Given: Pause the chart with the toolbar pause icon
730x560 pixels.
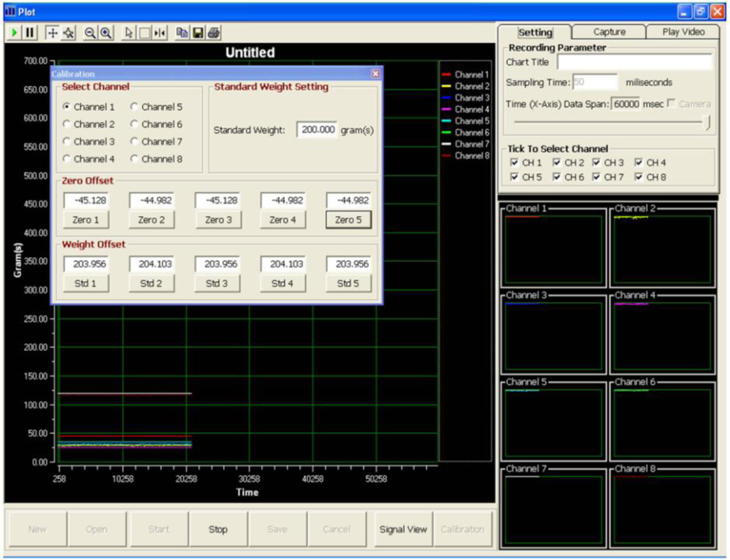Looking at the screenshot, I should click(x=30, y=33).
